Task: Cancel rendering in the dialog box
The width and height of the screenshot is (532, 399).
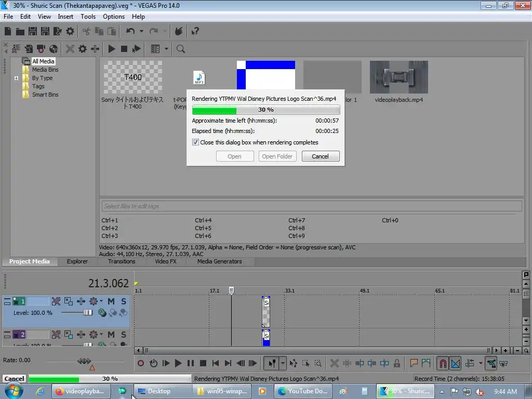Action: click(x=321, y=156)
